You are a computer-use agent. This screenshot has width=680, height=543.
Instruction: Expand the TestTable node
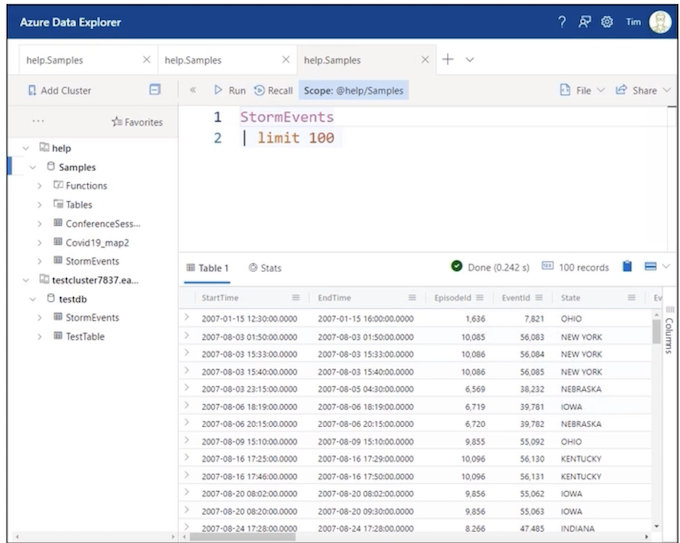click(39, 337)
